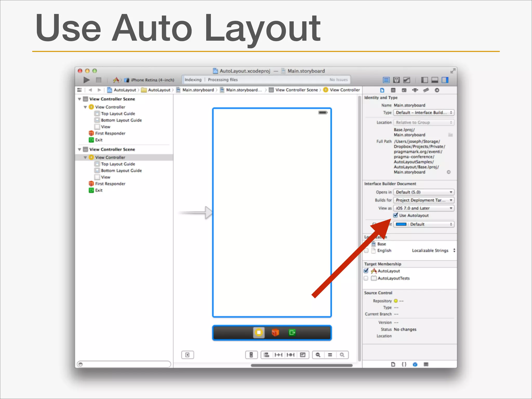Open the Version editor

click(x=407, y=80)
